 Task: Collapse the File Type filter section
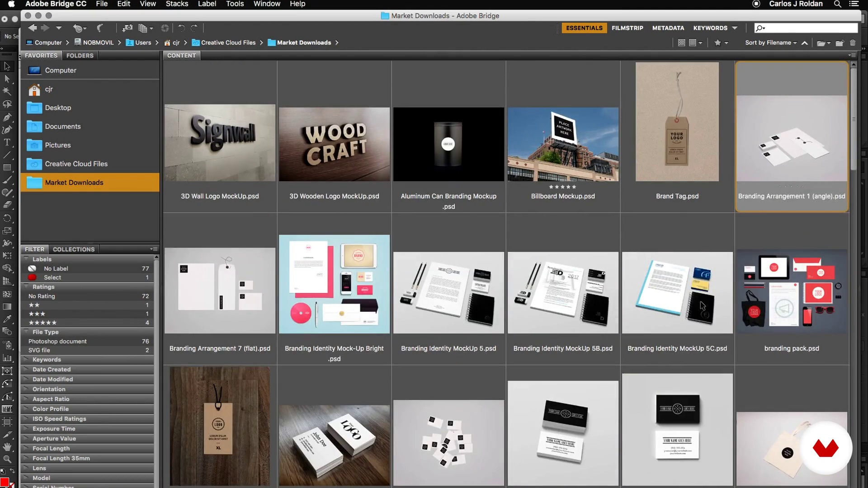coord(27,332)
